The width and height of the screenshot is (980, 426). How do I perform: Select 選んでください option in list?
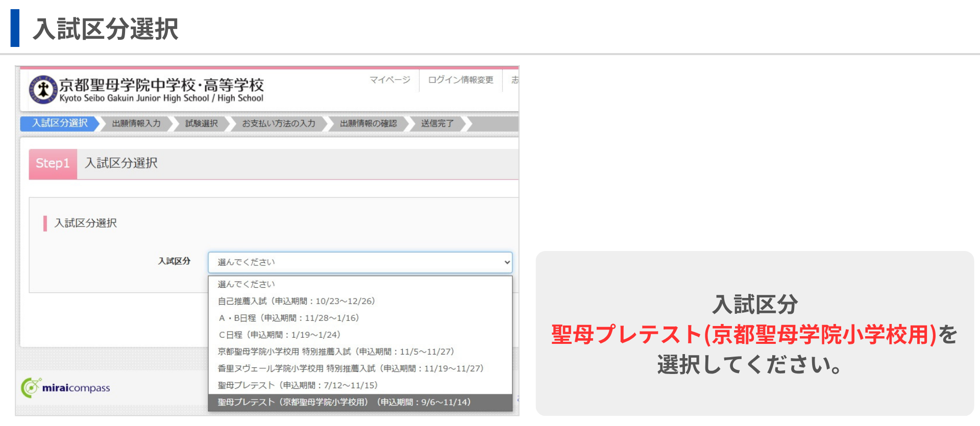[x=360, y=284]
